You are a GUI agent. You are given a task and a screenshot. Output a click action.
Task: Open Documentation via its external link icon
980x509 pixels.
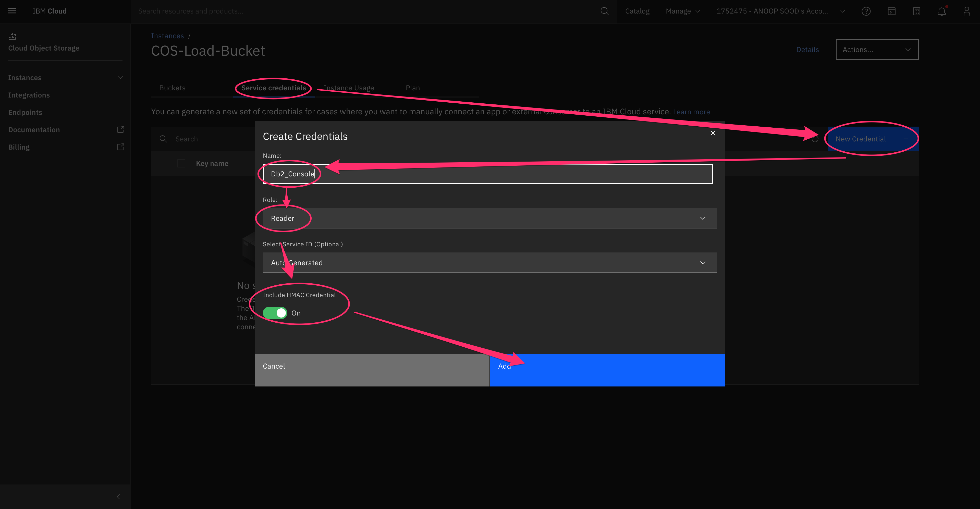120,129
